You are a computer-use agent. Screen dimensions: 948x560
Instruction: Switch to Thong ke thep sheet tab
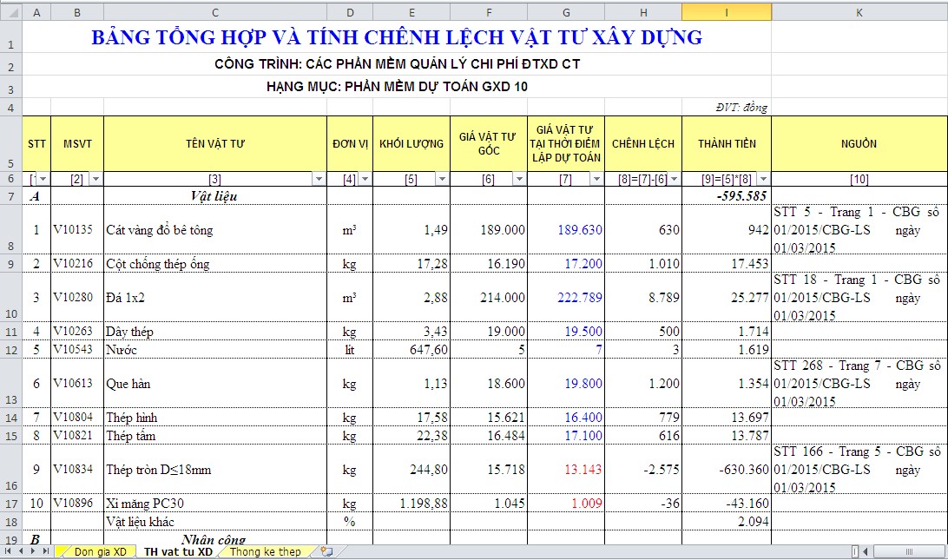coord(265,551)
